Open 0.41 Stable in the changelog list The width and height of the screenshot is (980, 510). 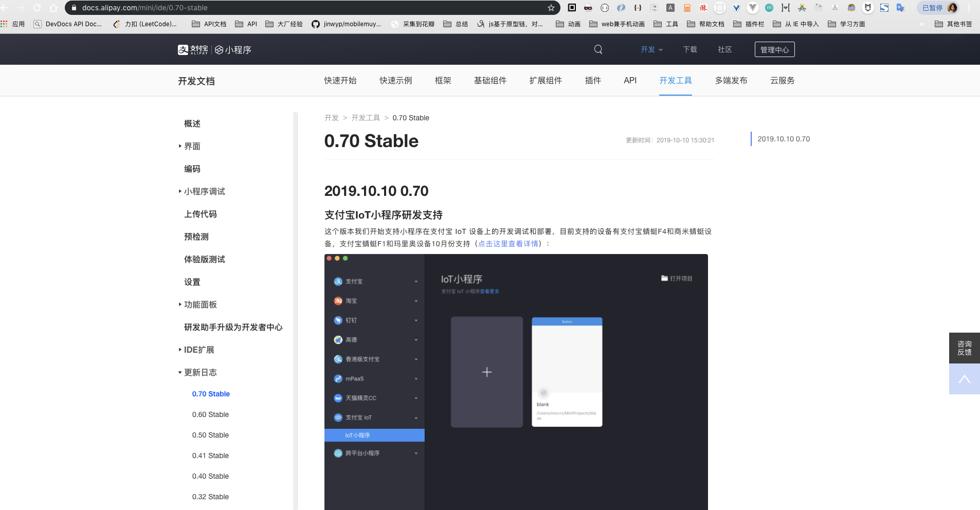(x=211, y=456)
